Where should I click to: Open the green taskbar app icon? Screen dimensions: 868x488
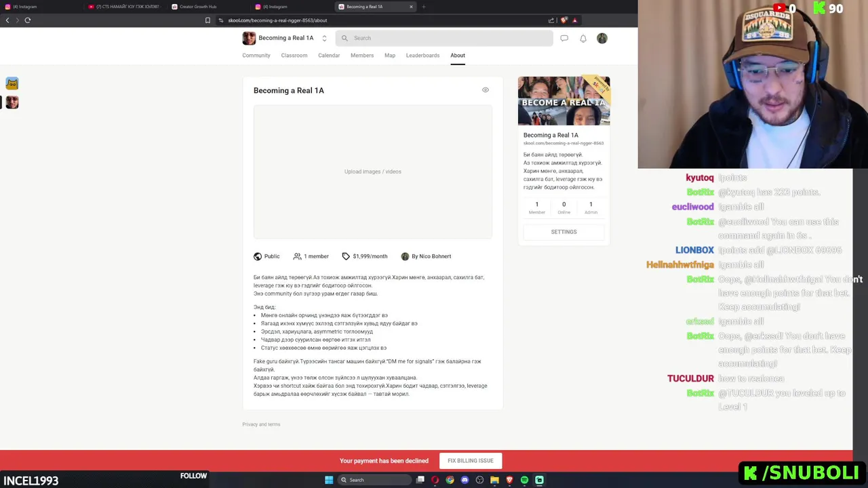[539, 480]
